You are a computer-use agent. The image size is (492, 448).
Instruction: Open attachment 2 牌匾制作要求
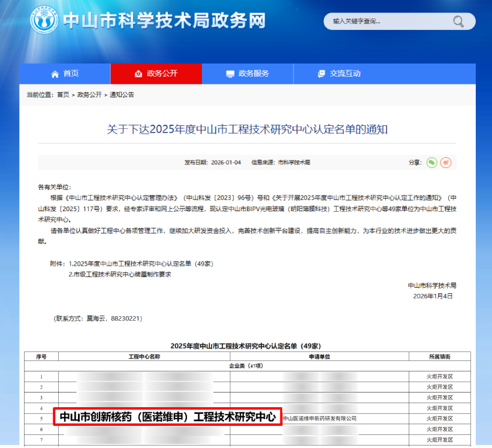pos(120,275)
